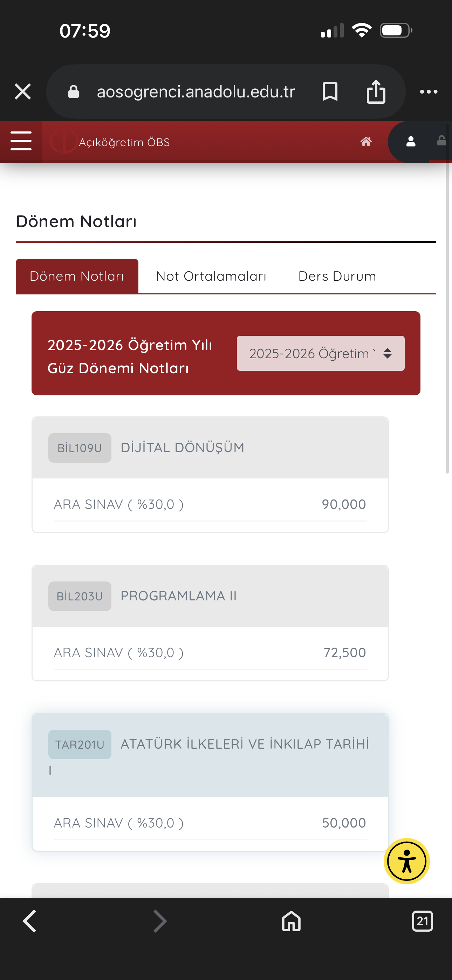Click the Açıköğretim ÖBS title link

pos(124,142)
